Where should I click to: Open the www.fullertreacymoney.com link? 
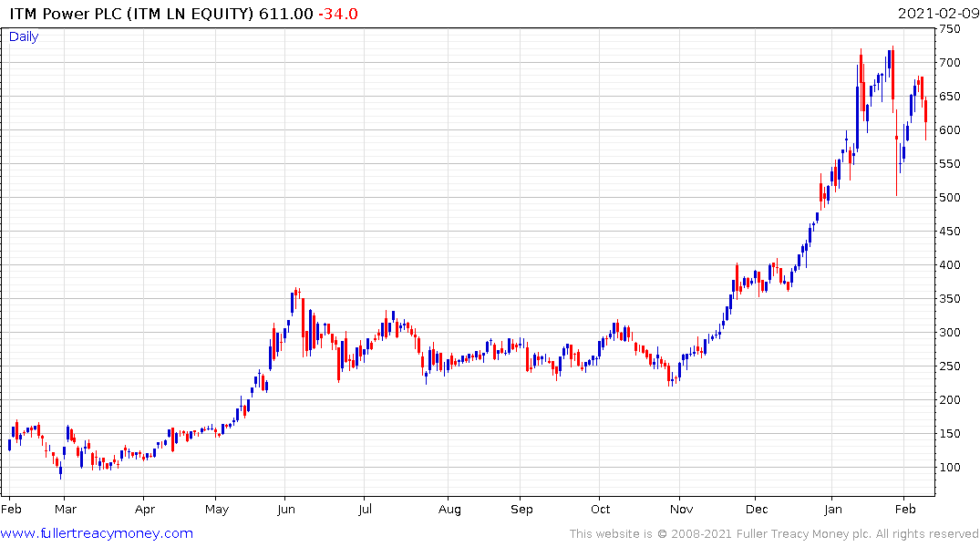coord(97,533)
